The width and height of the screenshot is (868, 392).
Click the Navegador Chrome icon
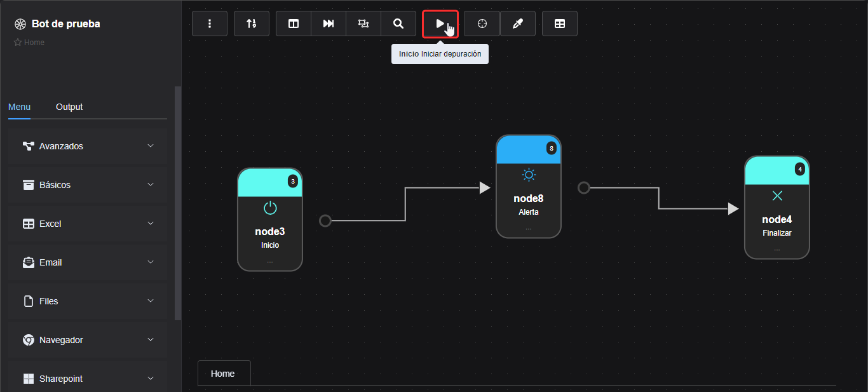(29, 340)
